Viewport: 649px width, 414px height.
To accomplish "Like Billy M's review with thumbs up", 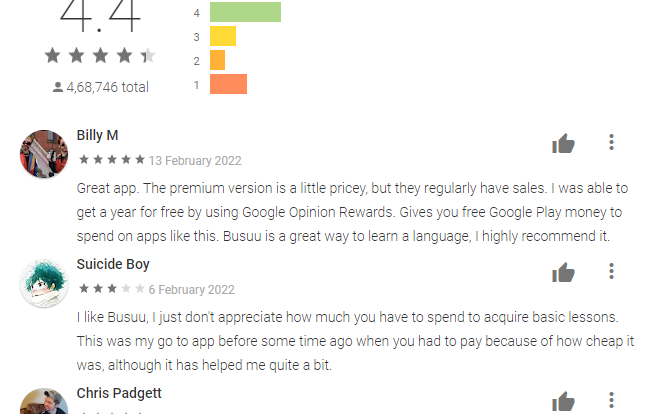I will pos(563,143).
